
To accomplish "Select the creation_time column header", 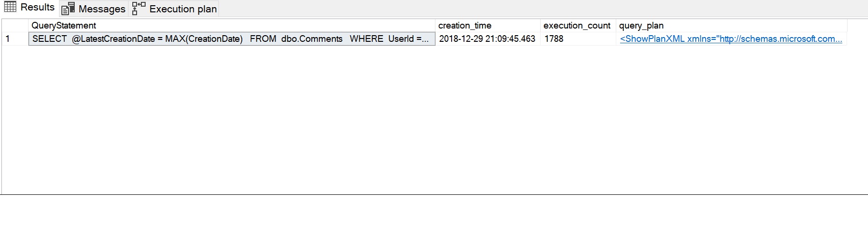I will 464,26.
